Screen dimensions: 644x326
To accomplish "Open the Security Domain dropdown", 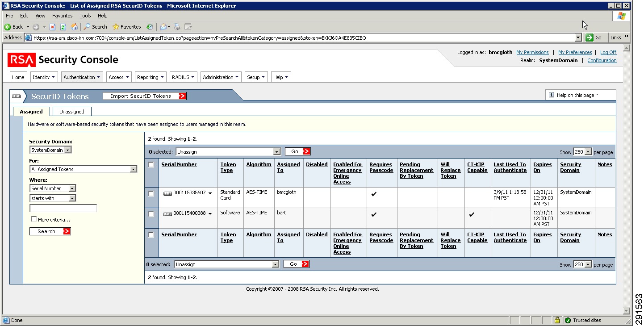I will (x=50, y=150).
